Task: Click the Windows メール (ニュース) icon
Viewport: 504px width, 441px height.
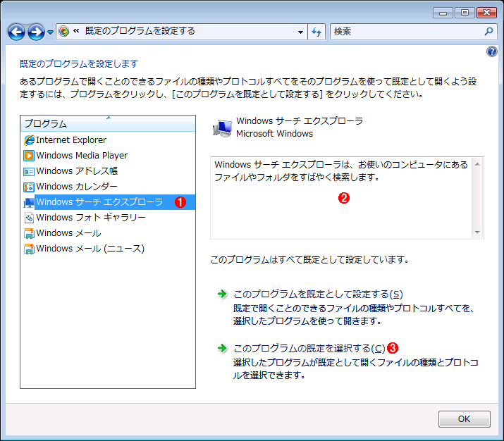Action: click(x=29, y=249)
